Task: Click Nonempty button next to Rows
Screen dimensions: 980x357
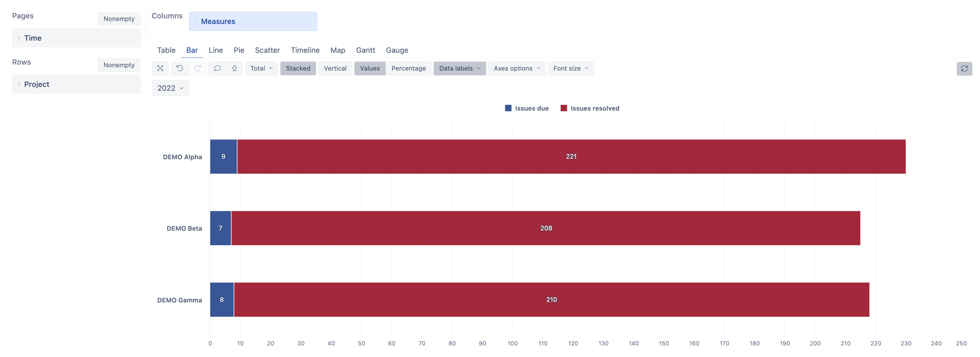Action: (x=119, y=65)
